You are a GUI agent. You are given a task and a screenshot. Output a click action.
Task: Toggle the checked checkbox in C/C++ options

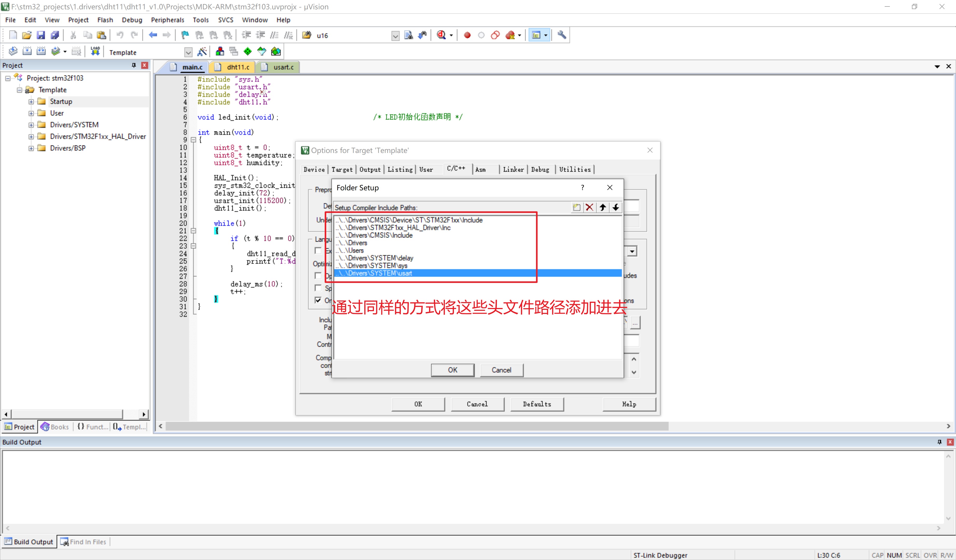(x=318, y=300)
